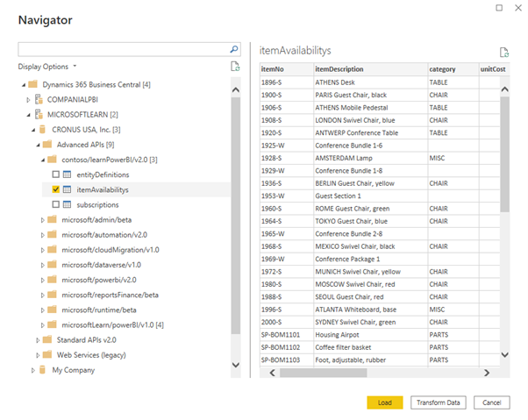Click the microsoft/powerbi/v2.0 folder icon
528x420 pixels.
52,280
